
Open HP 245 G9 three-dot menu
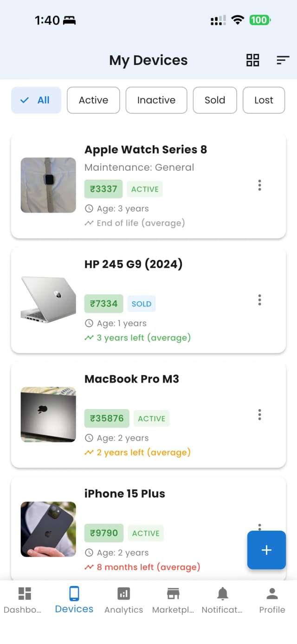[259, 300]
